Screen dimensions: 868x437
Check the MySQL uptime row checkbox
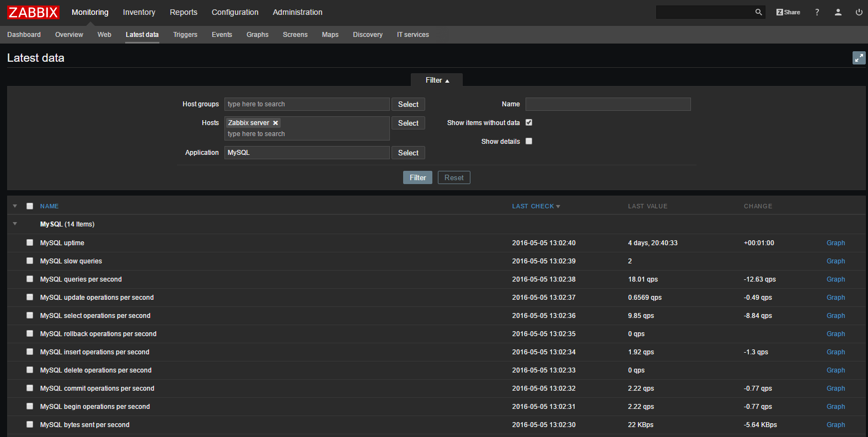pyautogui.click(x=30, y=242)
